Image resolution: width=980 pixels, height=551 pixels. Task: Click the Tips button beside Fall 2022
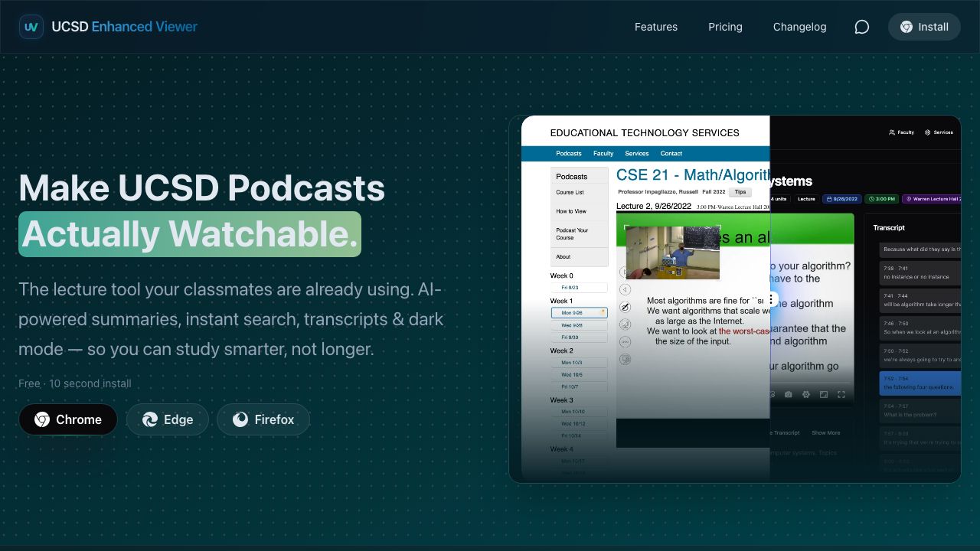point(740,192)
